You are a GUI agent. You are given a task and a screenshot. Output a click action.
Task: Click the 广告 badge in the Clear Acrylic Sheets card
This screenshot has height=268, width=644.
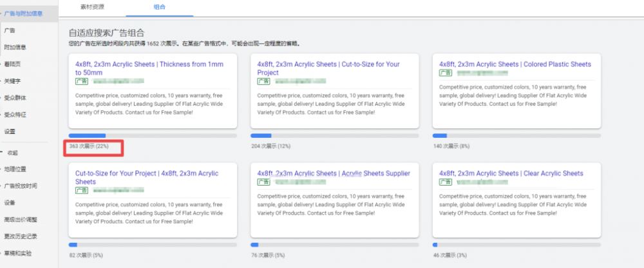pyautogui.click(x=445, y=182)
